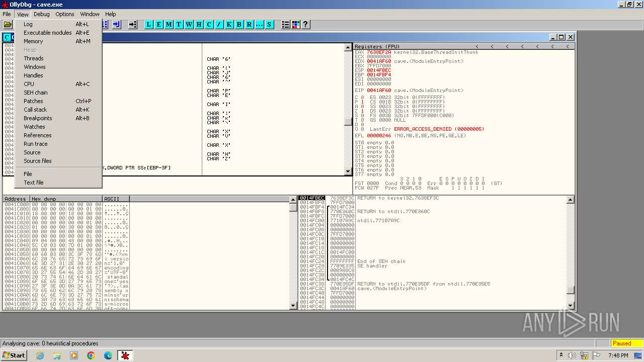This screenshot has height=362, width=644.
Task: Select Windows from View menu
Action: coord(58,67)
